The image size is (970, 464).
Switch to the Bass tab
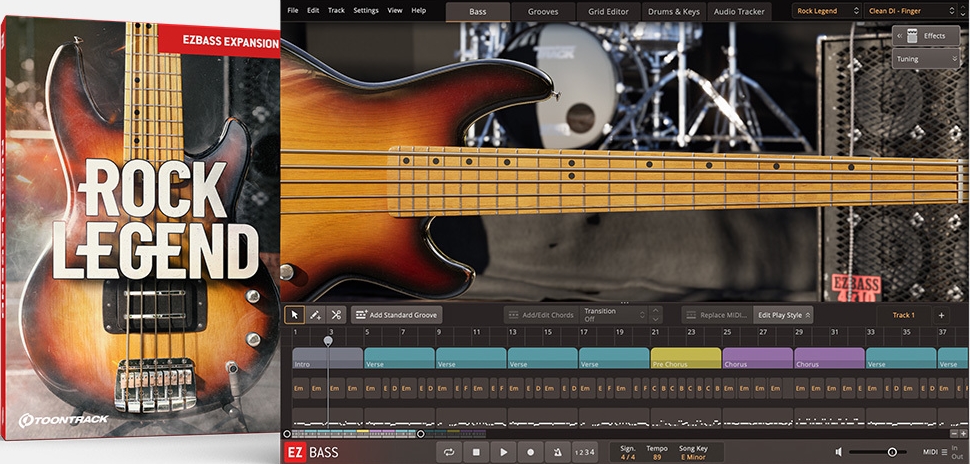coord(478,12)
